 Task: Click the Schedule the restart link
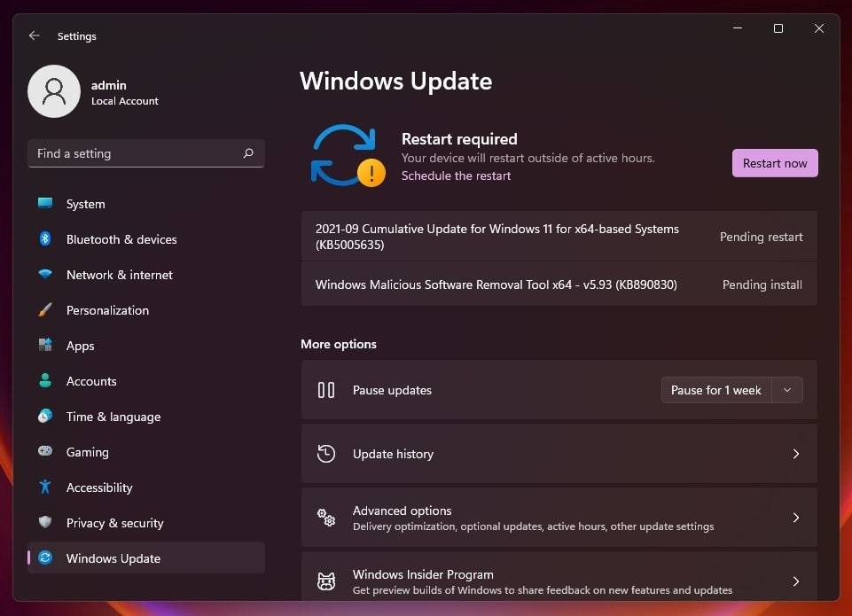(456, 175)
